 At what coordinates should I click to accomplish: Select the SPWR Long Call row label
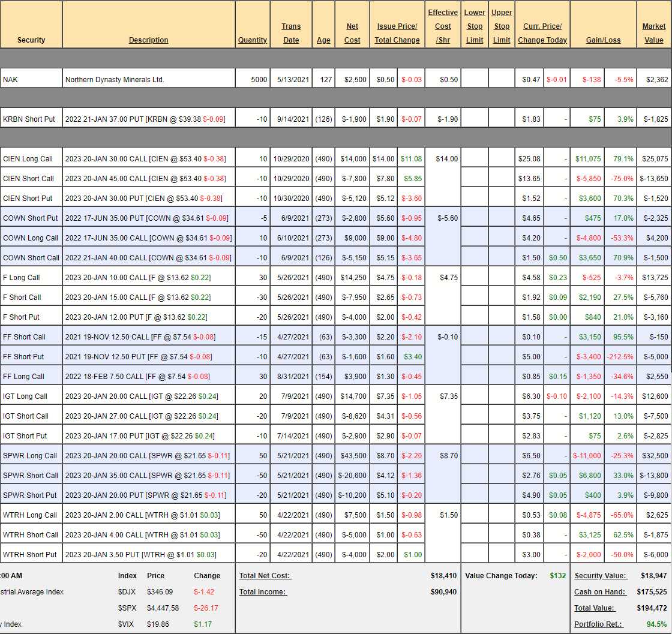(30, 456)
